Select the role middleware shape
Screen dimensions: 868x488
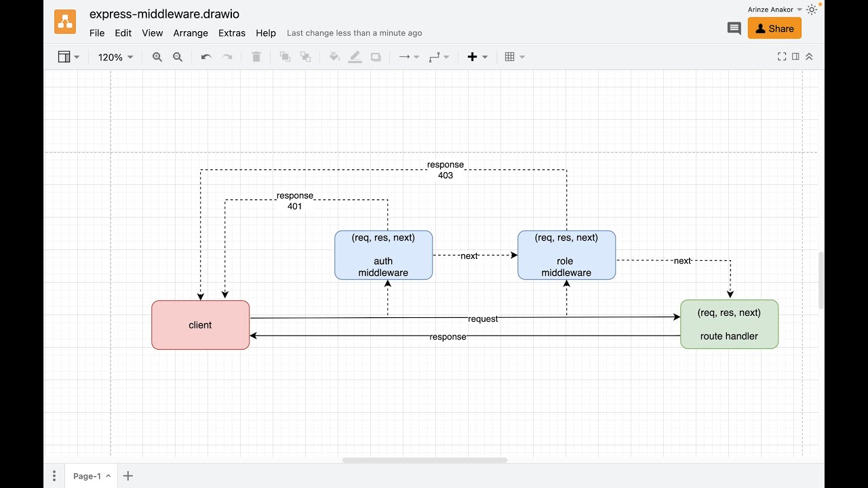click(566, 255)
